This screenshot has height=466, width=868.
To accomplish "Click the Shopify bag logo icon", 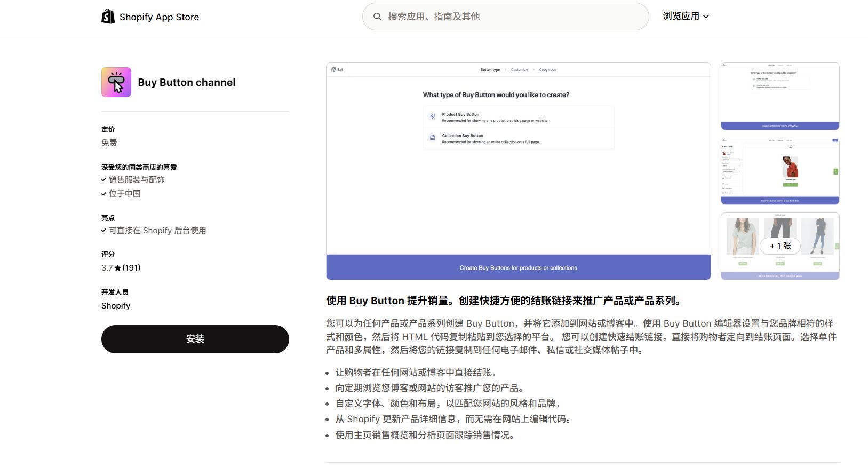I will (x=108, y=17).
